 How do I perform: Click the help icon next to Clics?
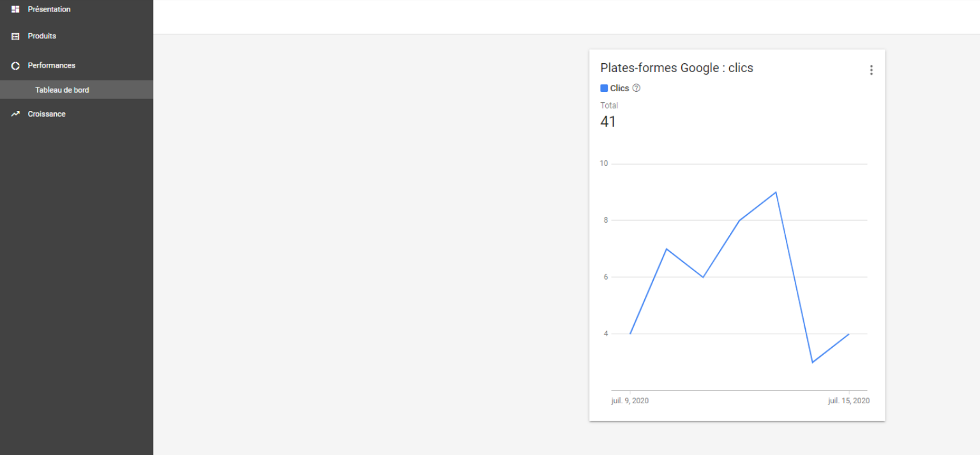tap(636, 88)
